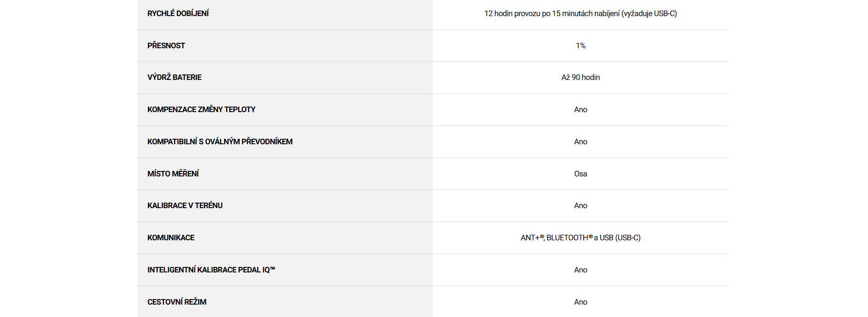868x317 pixels.
Task: Select the Osa measurement location value
Action: pyautogui.click(x=581, y=174)
